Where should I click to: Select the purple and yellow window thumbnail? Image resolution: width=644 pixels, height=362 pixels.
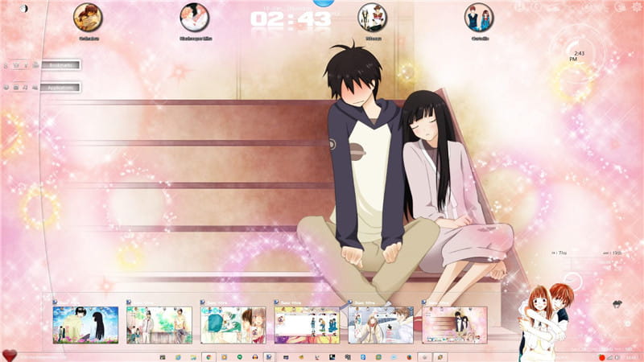pos(307,325)
